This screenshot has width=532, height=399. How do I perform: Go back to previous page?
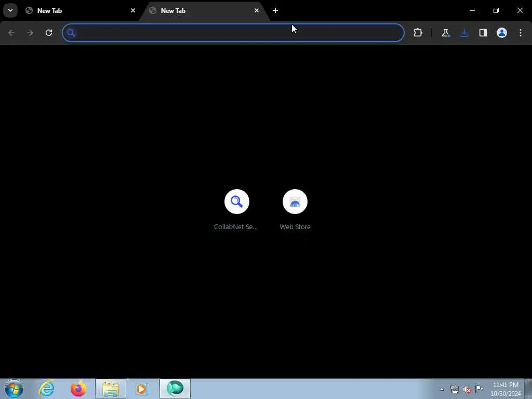tap(11, 33)
